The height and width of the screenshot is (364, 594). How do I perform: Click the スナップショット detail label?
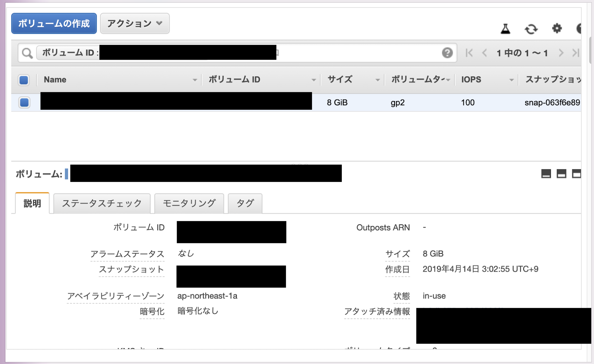pos(132,269)
